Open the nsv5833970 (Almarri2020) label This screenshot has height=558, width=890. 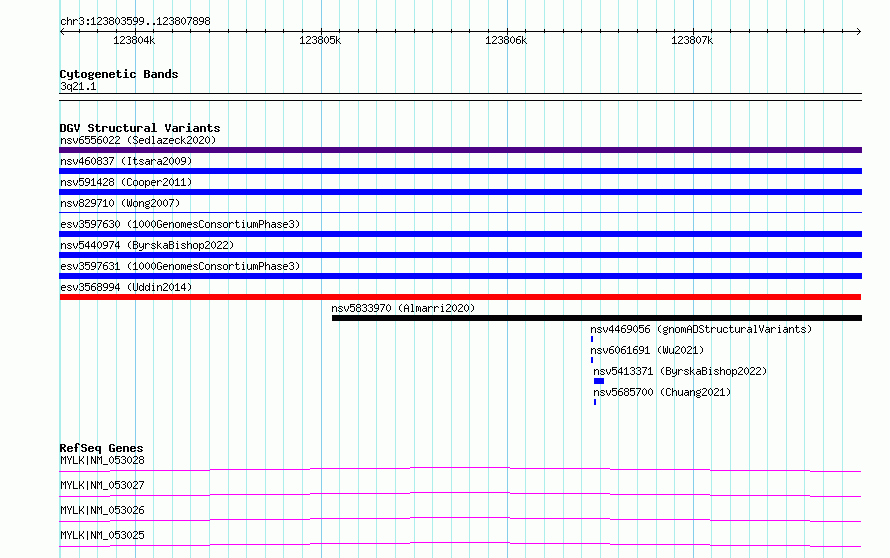pos(403,308)
